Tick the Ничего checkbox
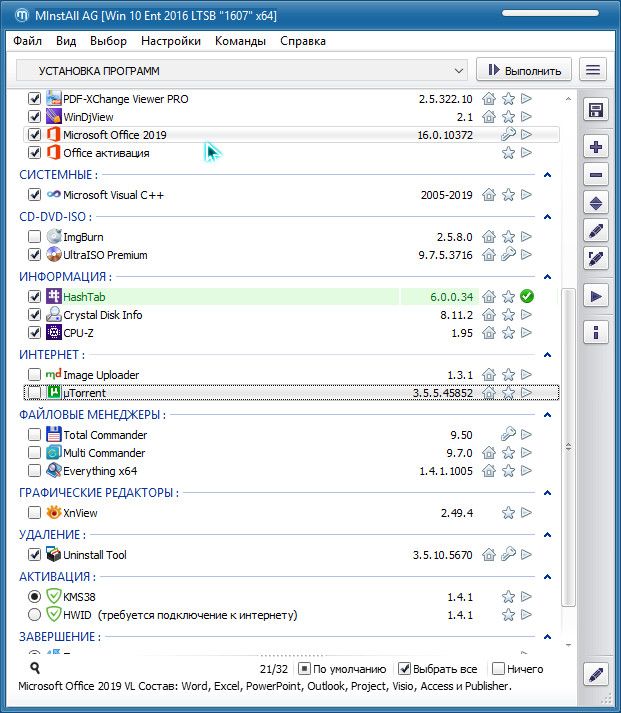 499,669
